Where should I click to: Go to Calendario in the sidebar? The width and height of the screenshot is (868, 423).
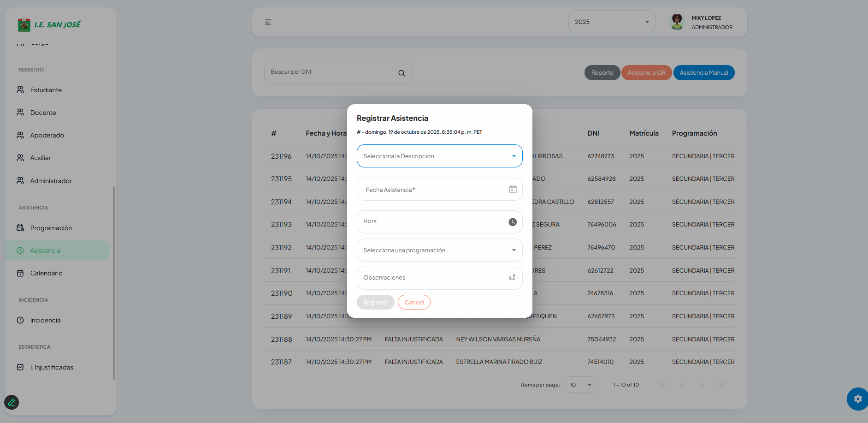(46, 273)
